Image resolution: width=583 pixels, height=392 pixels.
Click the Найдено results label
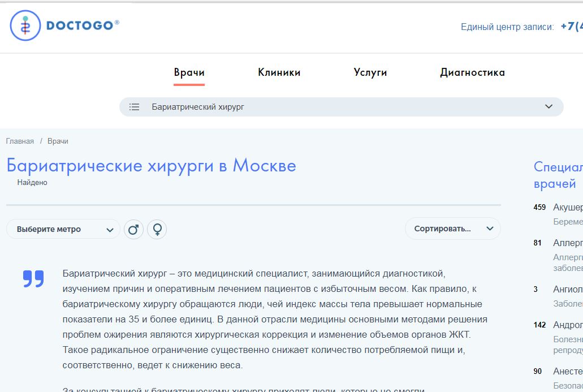32,183
